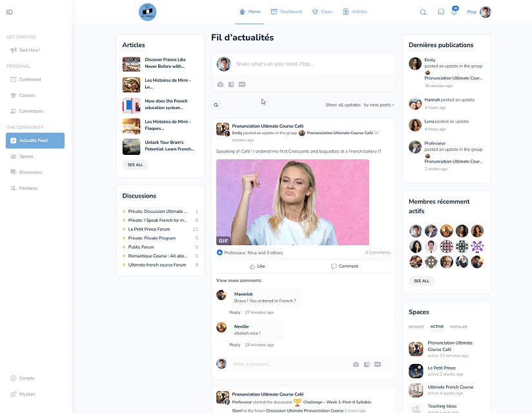Open 'Public Forum' discussion
532x413 pixels.
(x=141, y=247)
